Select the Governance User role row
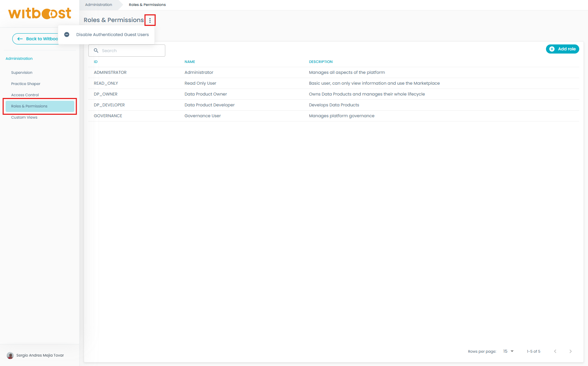The image size is (588, 366). (202, 116)
